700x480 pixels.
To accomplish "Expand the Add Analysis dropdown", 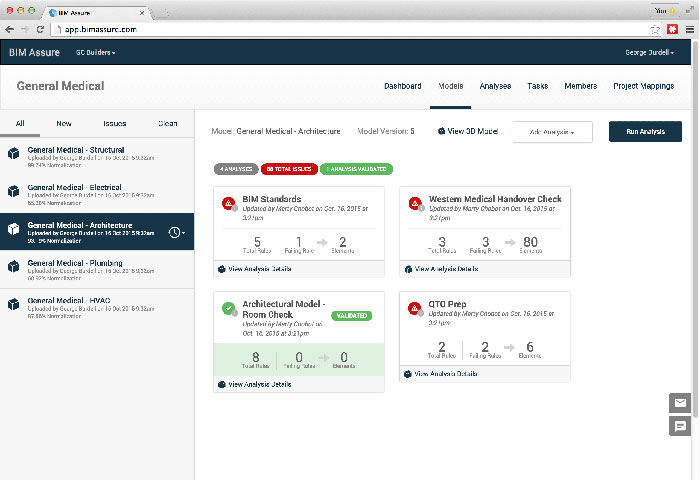I will 552,132.
